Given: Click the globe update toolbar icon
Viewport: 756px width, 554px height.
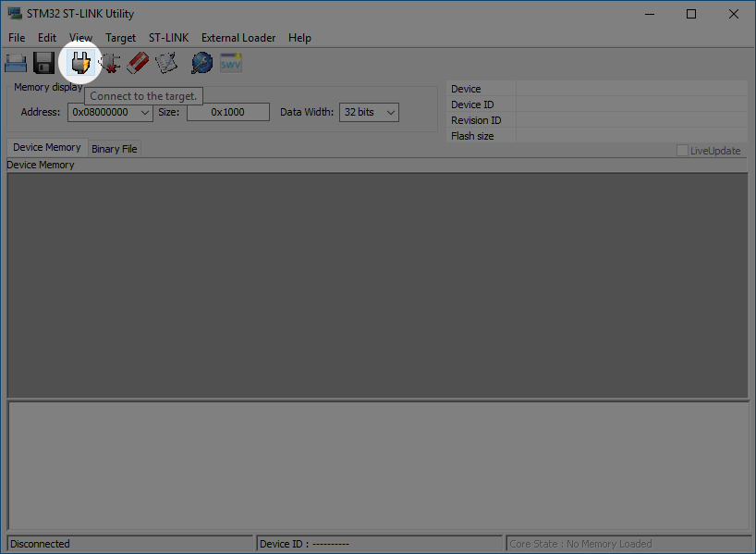Looking at the screenshot, I should pos(202,63).
